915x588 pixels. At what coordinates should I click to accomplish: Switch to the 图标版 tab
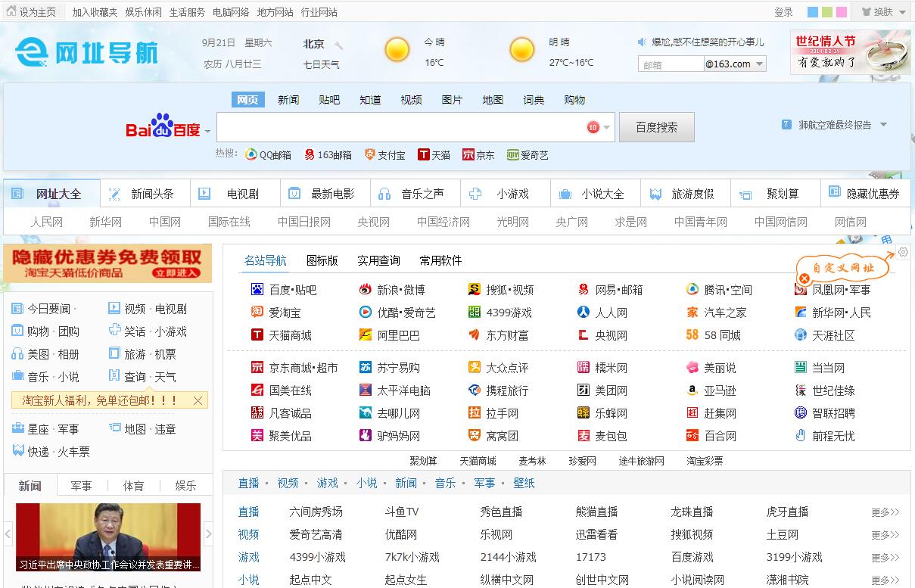pyautogui.click(x=322, y=260)
